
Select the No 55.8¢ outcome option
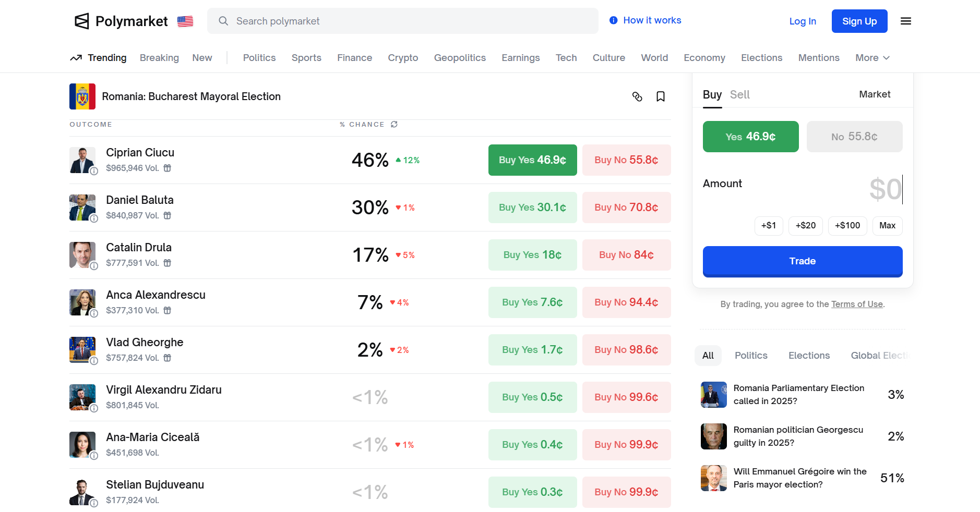tap(854, 137)
